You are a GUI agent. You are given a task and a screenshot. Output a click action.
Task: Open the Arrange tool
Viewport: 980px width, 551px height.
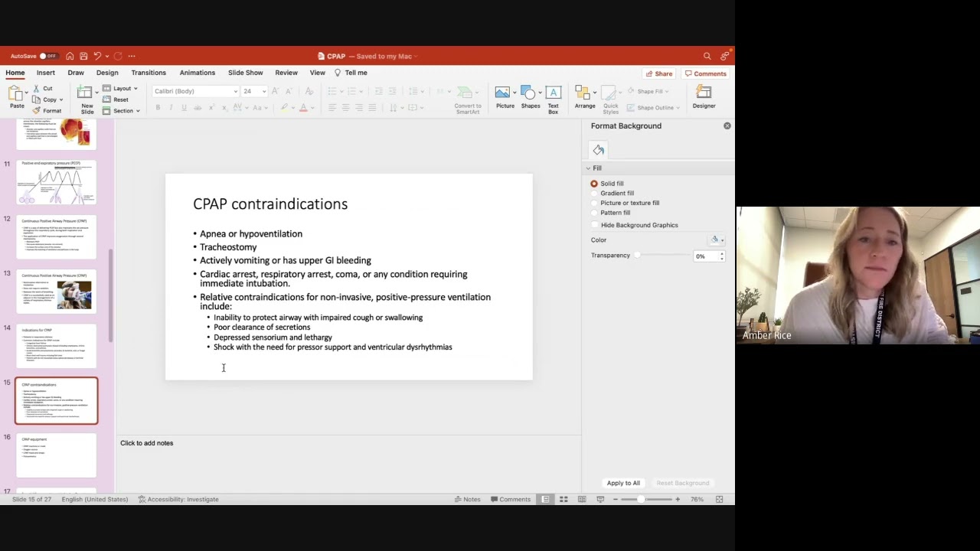(x=585, y=97)
